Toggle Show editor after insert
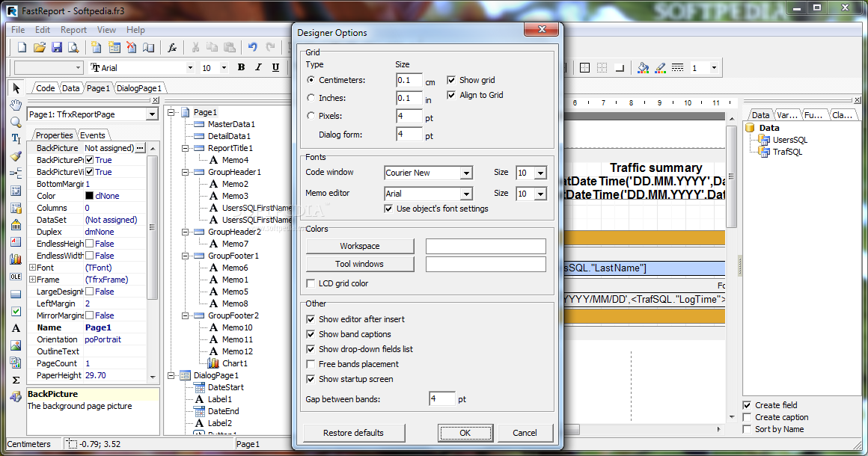Image resolution: width=868 pixels, height=456 pixels. [311, 319]
